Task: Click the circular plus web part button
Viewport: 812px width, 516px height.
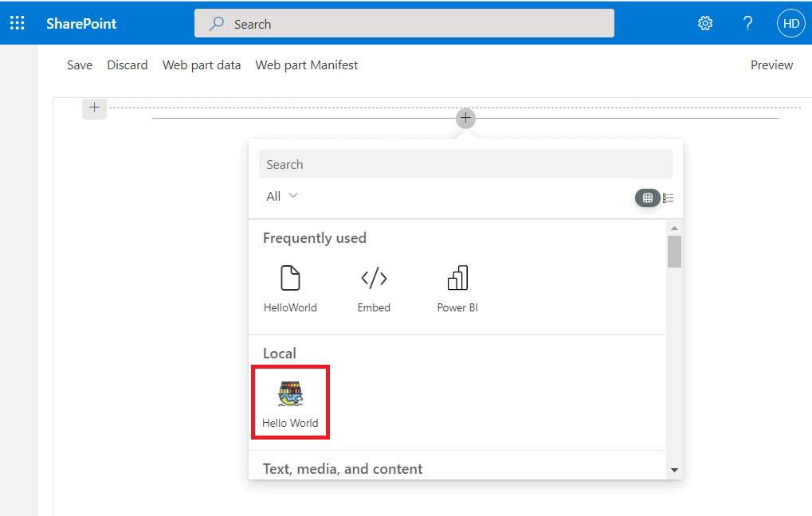Action: (465, 118)
